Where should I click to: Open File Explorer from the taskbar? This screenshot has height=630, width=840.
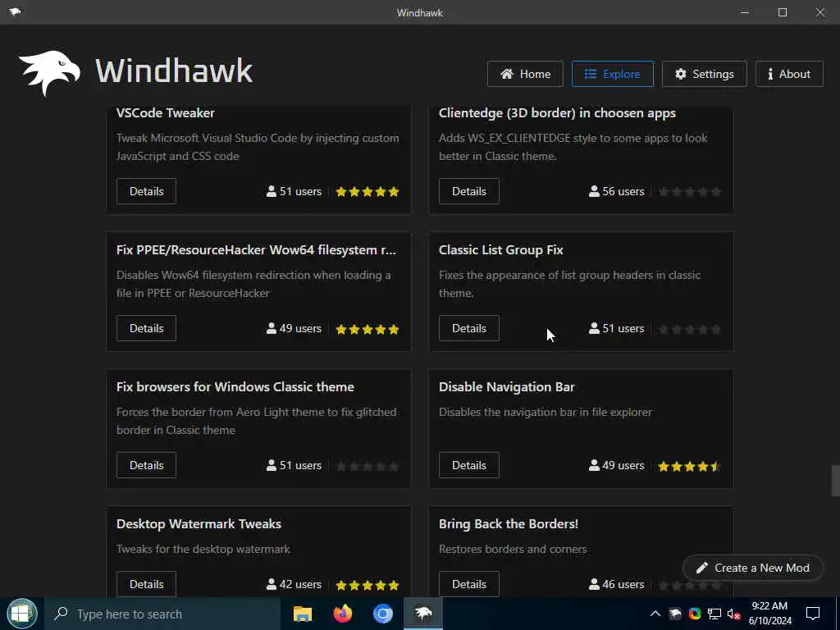click(x=303, y=614)
